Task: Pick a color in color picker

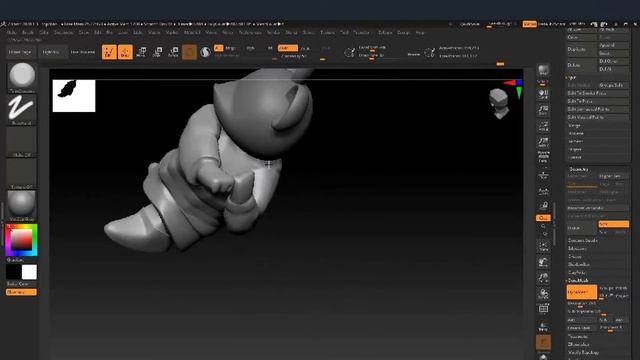Action: (21, 240)
